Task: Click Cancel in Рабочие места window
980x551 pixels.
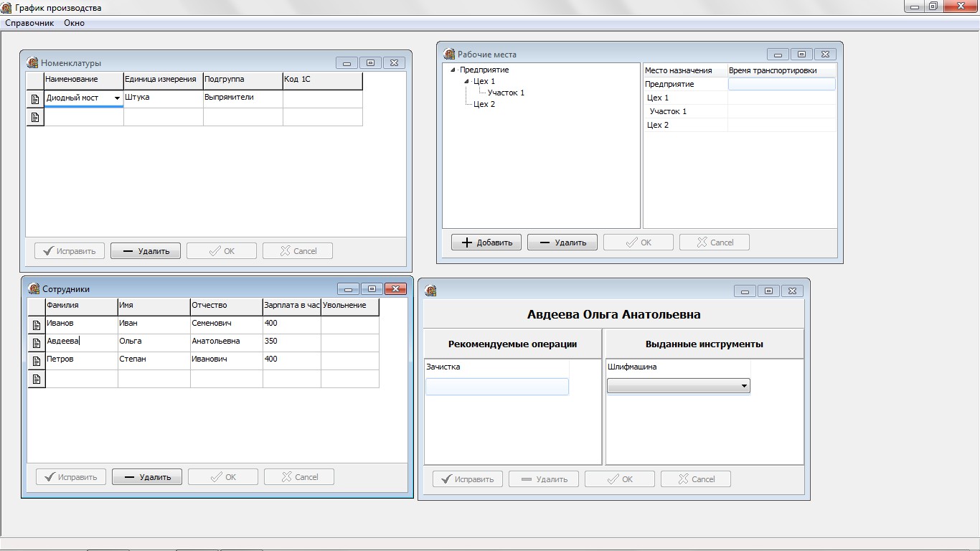Action: 715,242
